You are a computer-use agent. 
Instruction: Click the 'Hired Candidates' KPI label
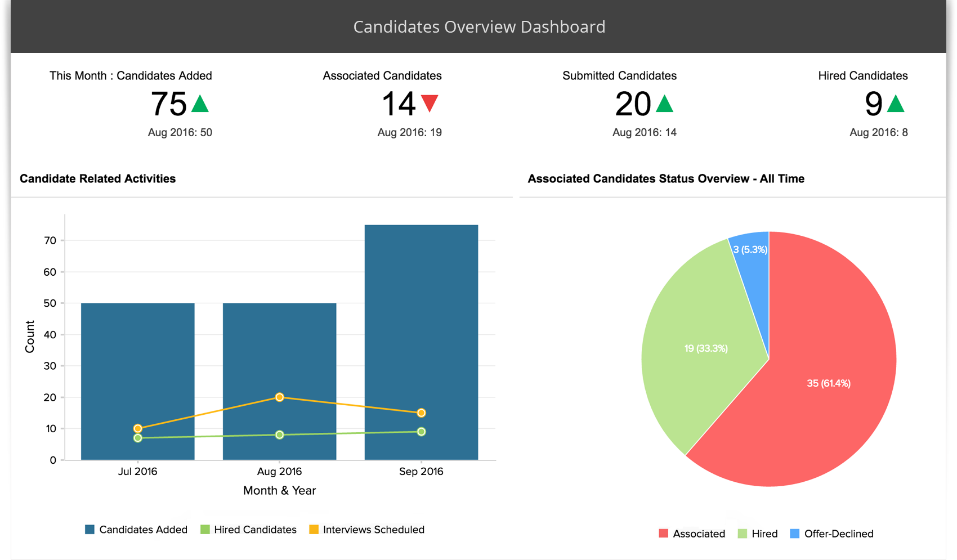tap(863, 75)
